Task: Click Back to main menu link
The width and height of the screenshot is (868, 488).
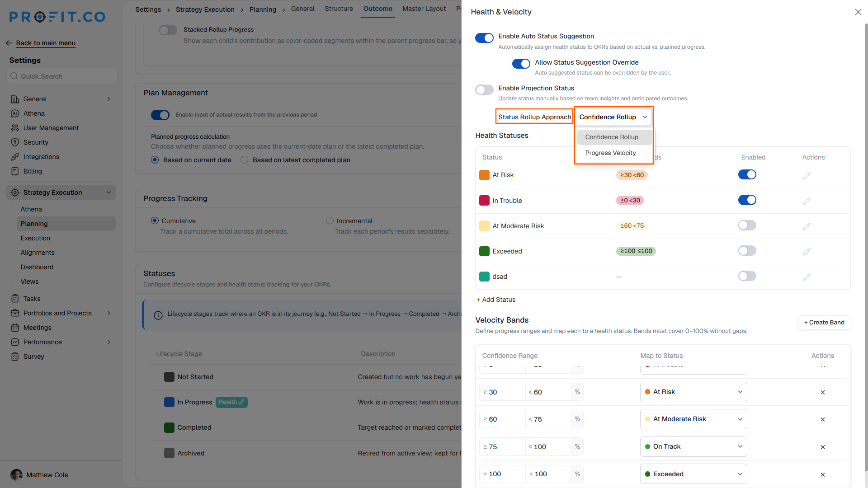Action: (x=46, y=43)
